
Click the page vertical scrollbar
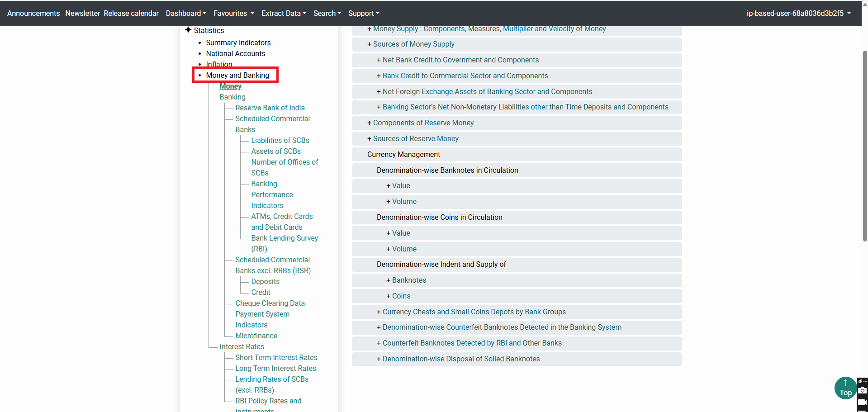point(864,145)
